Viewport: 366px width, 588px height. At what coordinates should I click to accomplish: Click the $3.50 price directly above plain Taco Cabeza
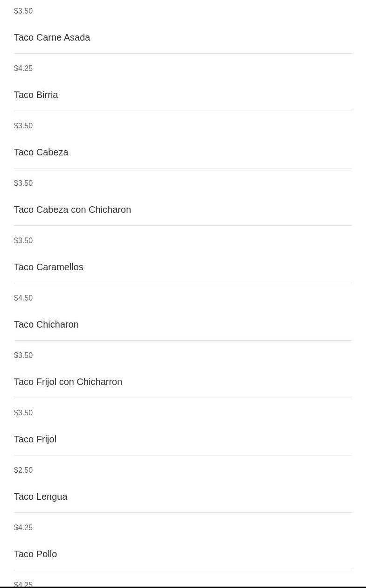pyautogui.click(x=23, y=126)
